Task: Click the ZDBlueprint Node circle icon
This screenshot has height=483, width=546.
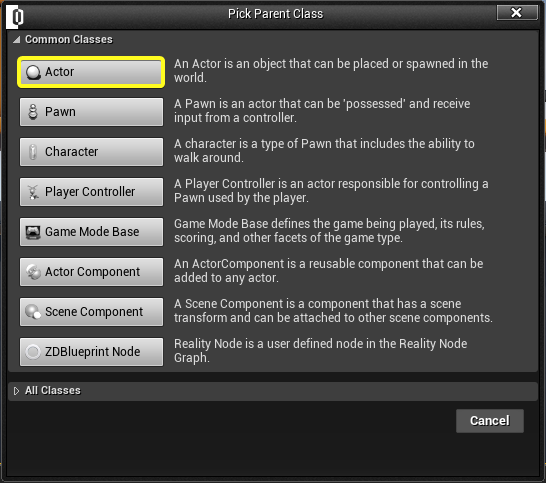Action: [33, 352]
